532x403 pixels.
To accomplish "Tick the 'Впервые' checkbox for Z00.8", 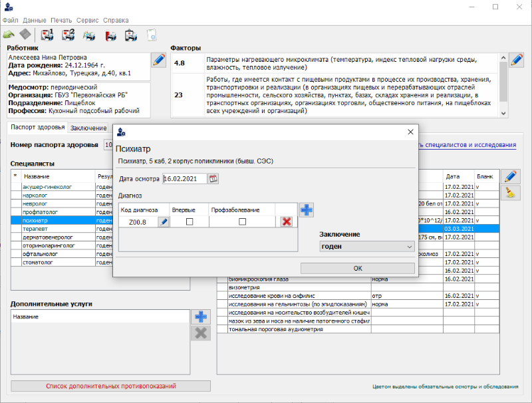I will click(190, 221).
